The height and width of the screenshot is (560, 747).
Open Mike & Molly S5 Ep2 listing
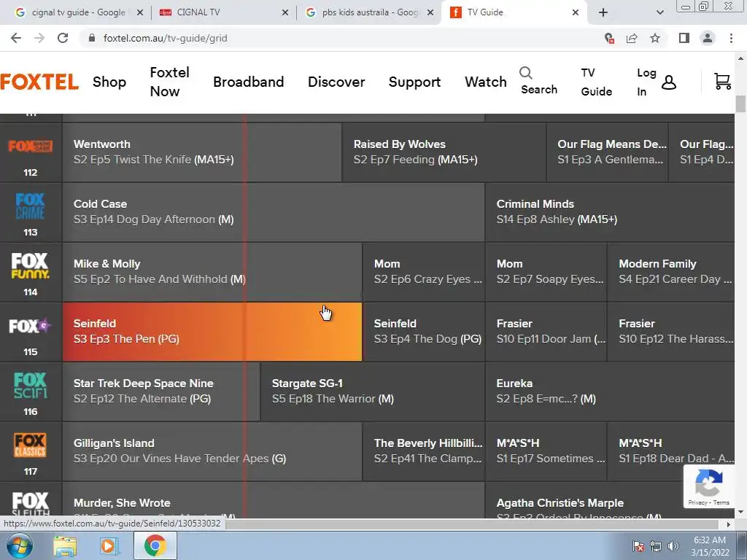(212, 273)
